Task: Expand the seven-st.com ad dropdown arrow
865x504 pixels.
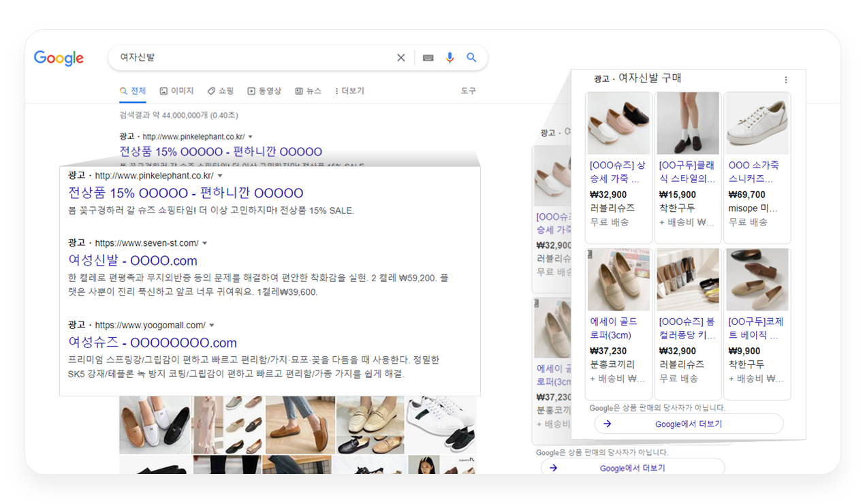Action: click(x=206, y=242)
